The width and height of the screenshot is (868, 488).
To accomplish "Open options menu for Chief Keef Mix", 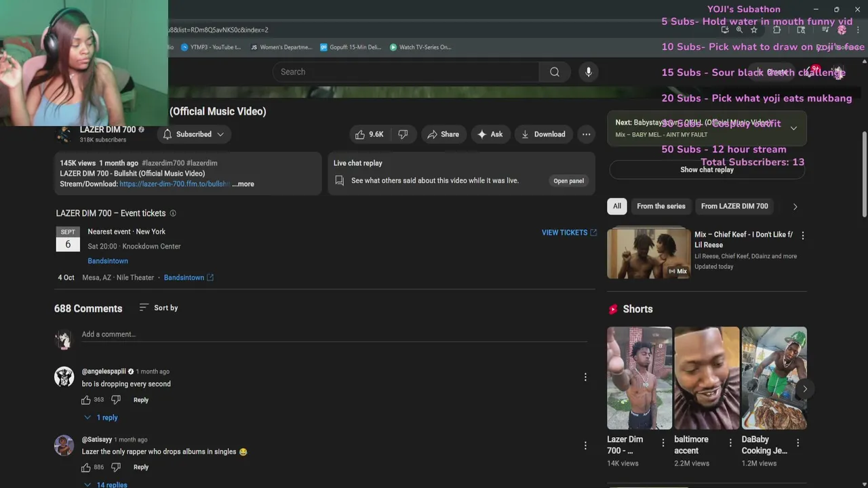I will (x=803, y=236).
